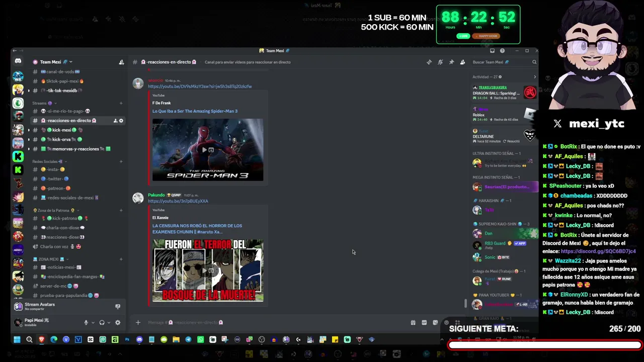Open Pakundo's profile from the username

(x=156, y=195)
